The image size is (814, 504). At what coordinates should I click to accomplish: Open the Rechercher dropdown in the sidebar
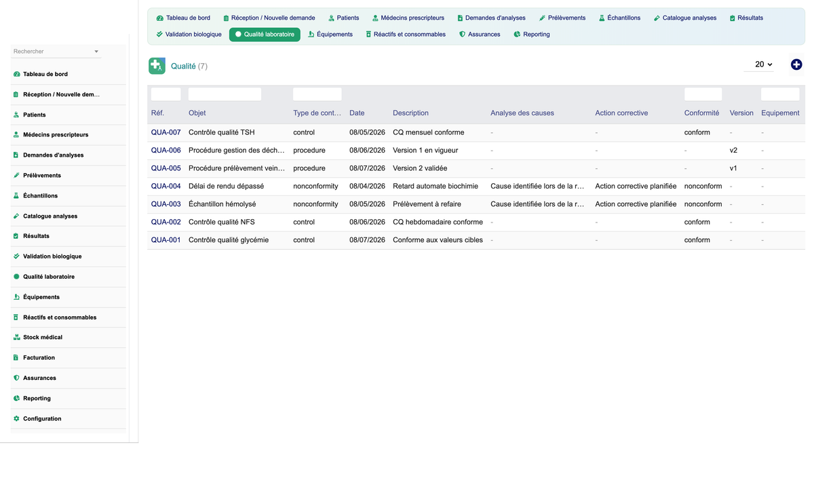pos(56,52)
